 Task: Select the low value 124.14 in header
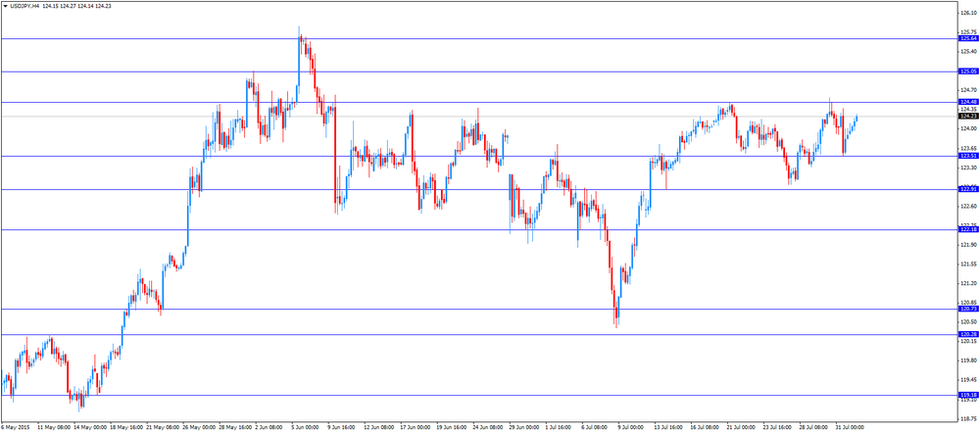[x=86, y=5]
